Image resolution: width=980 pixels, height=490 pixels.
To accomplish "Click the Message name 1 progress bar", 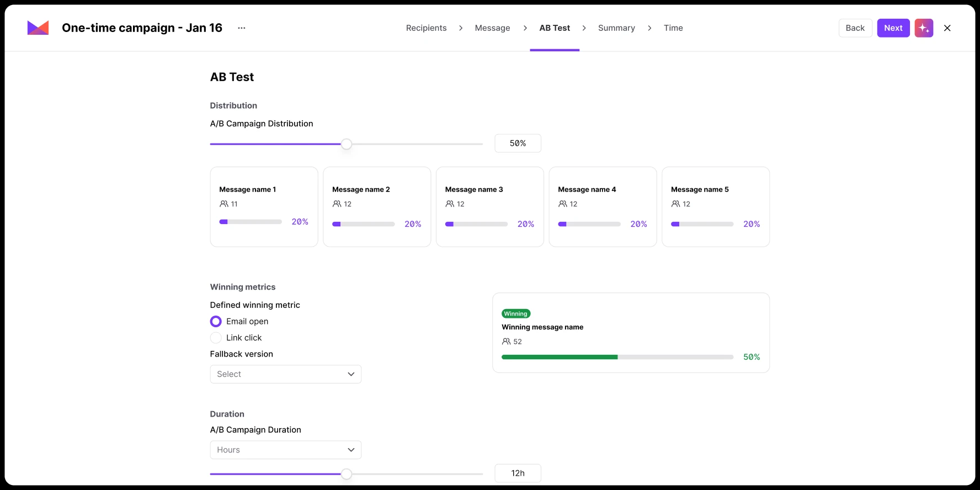I will click(251, 222).
